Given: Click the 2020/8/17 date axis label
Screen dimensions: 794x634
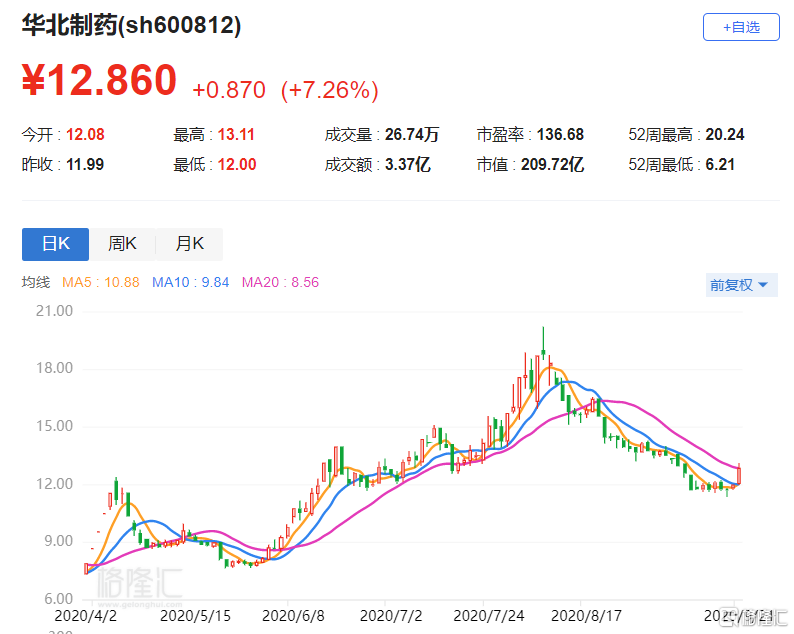Looking at the screenshot, I should tap(586, 616).
